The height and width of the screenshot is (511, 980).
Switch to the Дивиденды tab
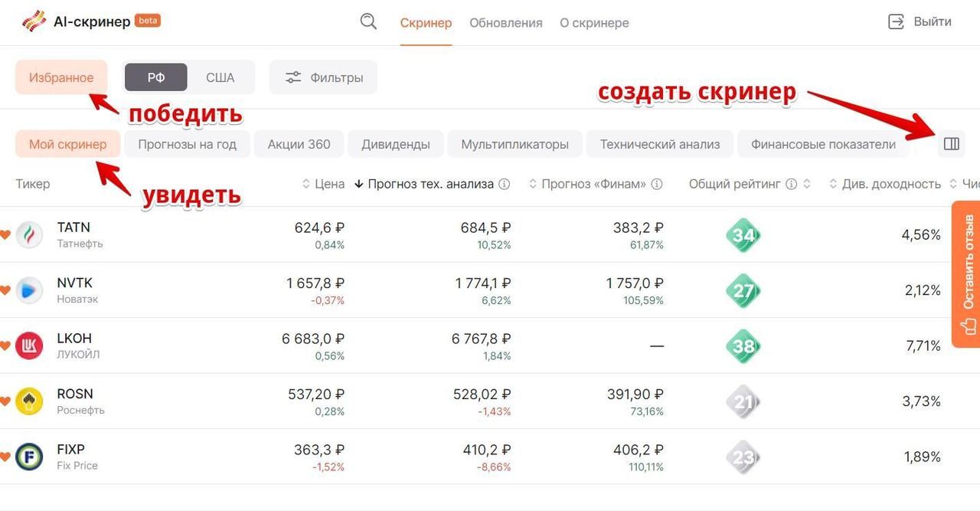pos(396,144)
